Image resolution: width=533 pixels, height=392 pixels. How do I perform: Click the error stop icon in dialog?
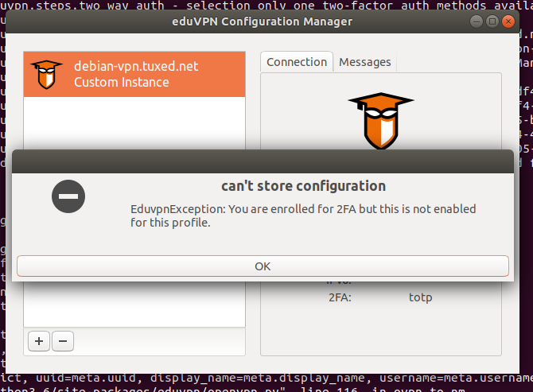pyautogui.click(x=68, y=196)
